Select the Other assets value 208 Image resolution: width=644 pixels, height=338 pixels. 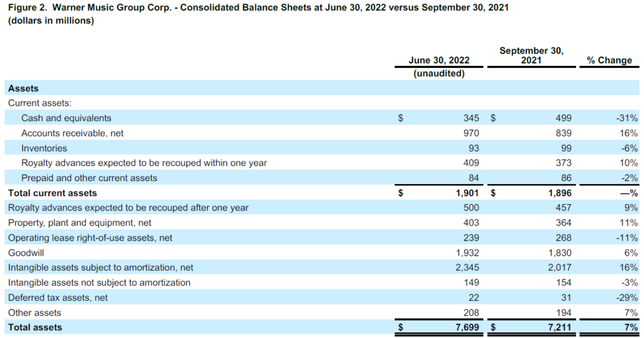(x=471, y=313)
